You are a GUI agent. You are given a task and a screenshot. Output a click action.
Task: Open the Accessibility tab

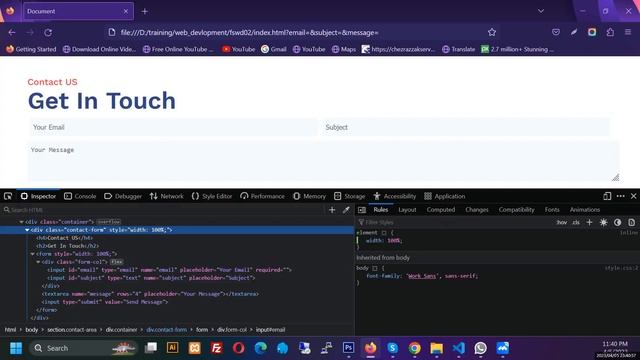395,196
